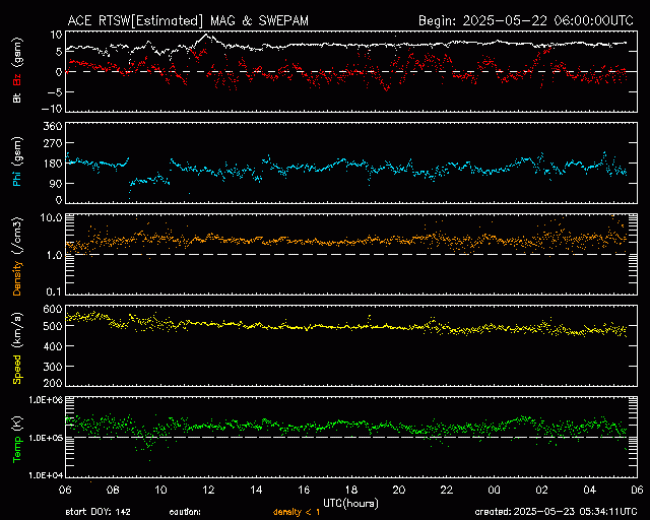Click the '200' tick on Speed axis

(x=53, y=383)
